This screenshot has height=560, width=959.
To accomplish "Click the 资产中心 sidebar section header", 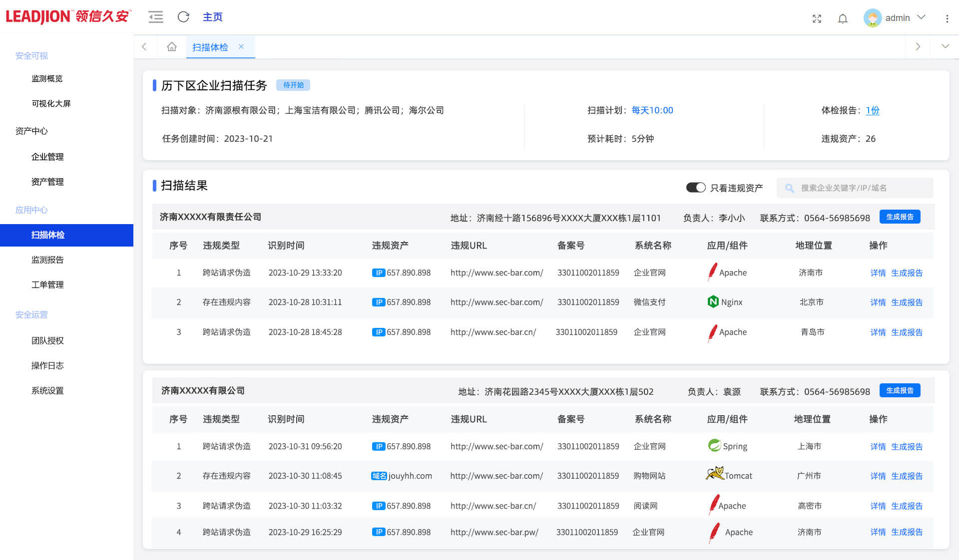I will tap(31, 131).
